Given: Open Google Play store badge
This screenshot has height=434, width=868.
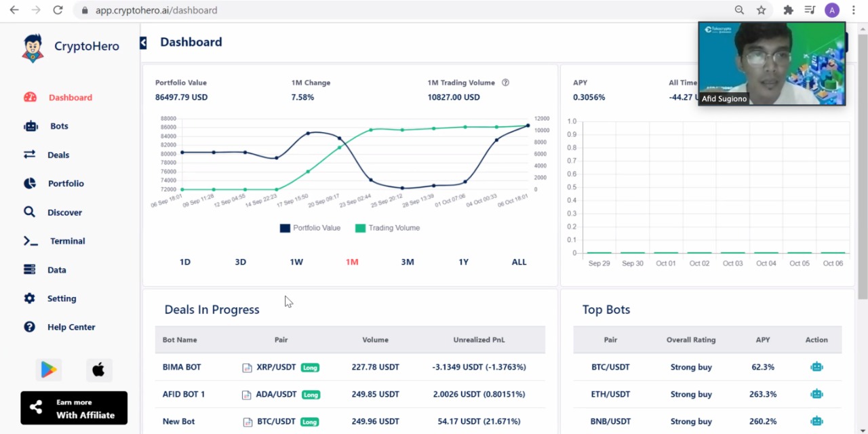Looking at the screenshot, I should (x=49, y=370).
